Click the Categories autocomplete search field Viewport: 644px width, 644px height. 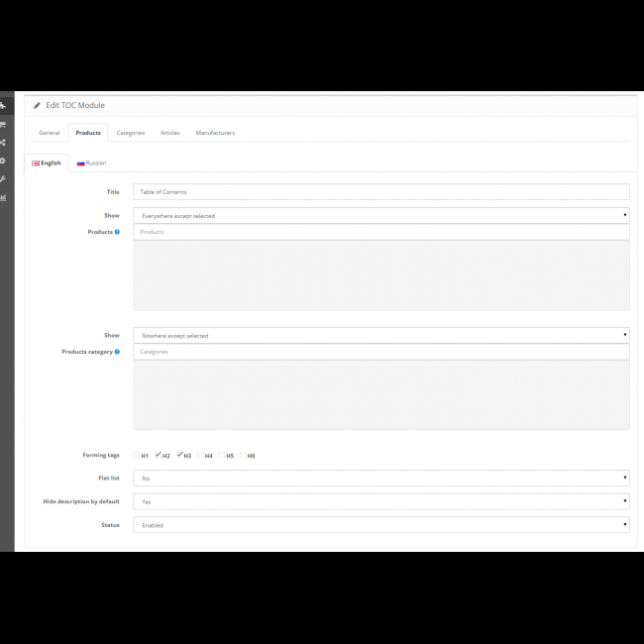381,352
